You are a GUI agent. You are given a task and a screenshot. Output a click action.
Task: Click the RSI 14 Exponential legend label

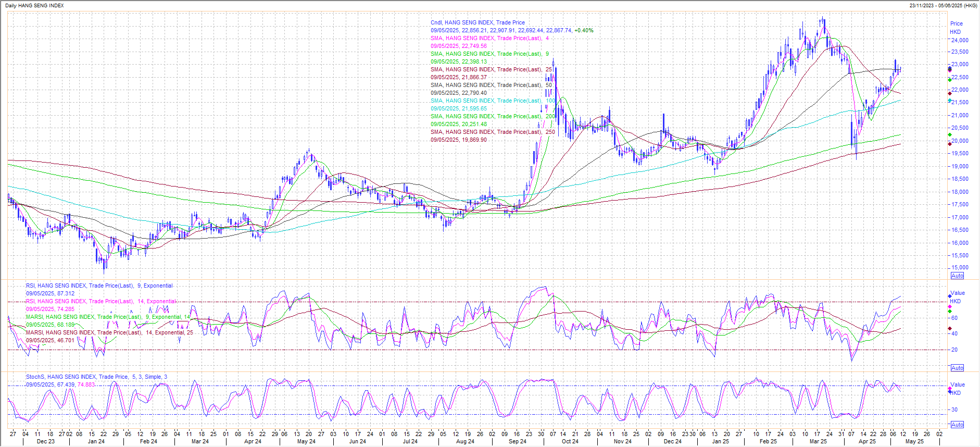click(x=101, y=301)
